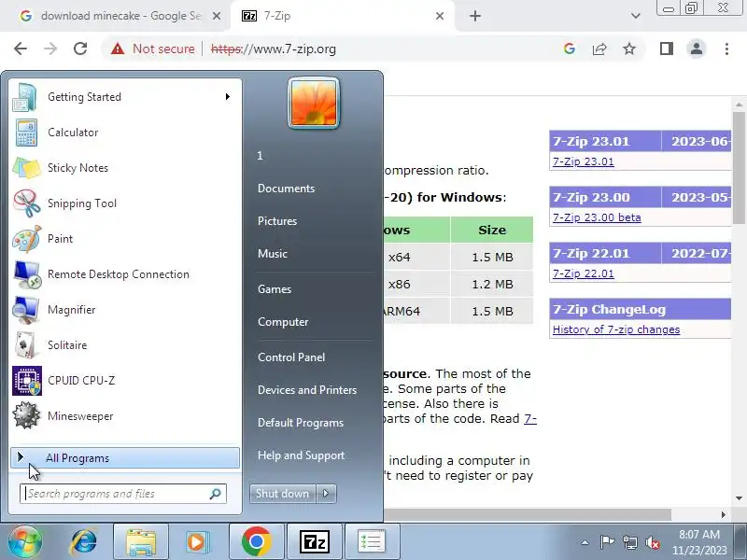The width and height of the screenshot is (747, 560).
Task: Click the 7-Zip 23.01 link
Action: tap(583, 161)
